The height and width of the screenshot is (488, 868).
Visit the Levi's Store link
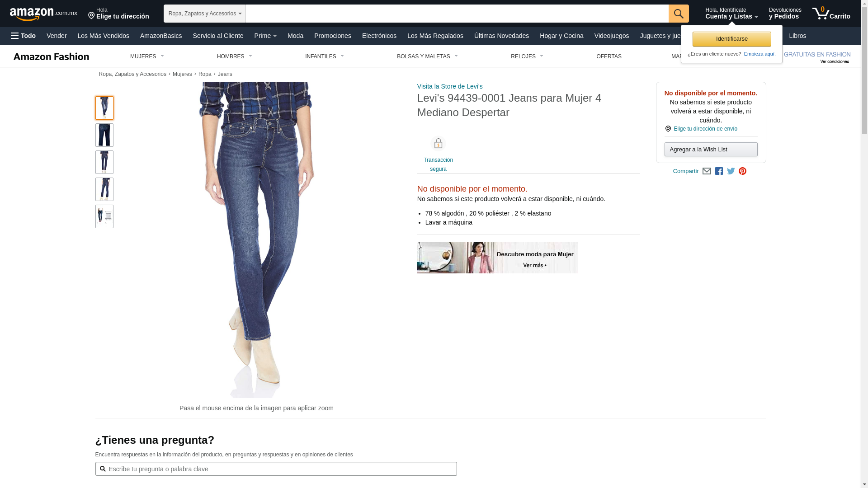point(449,86)
